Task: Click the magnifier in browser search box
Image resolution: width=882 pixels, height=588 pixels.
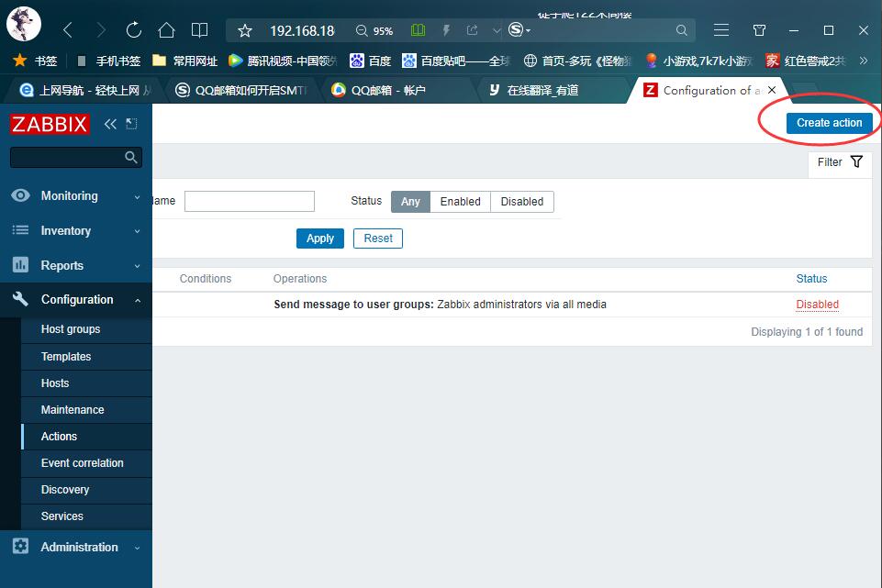Action: pyautogui.click(x=681, y=30)
